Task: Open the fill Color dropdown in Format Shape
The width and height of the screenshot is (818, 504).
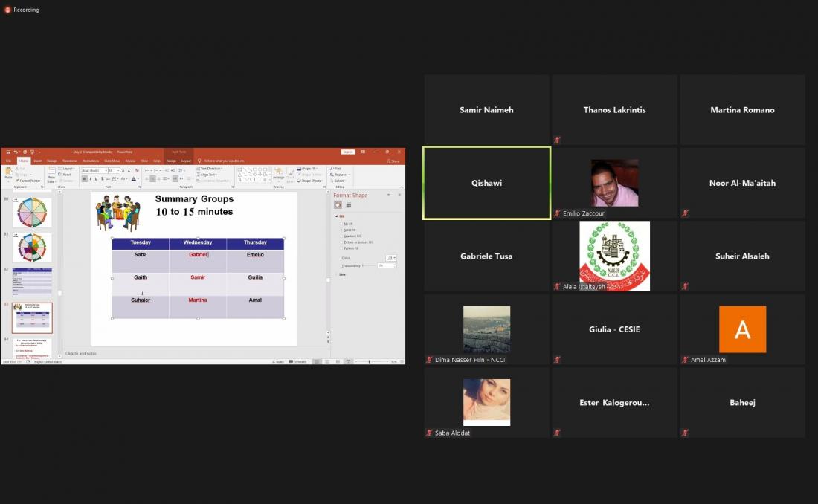Action: (x=392, y=258)
